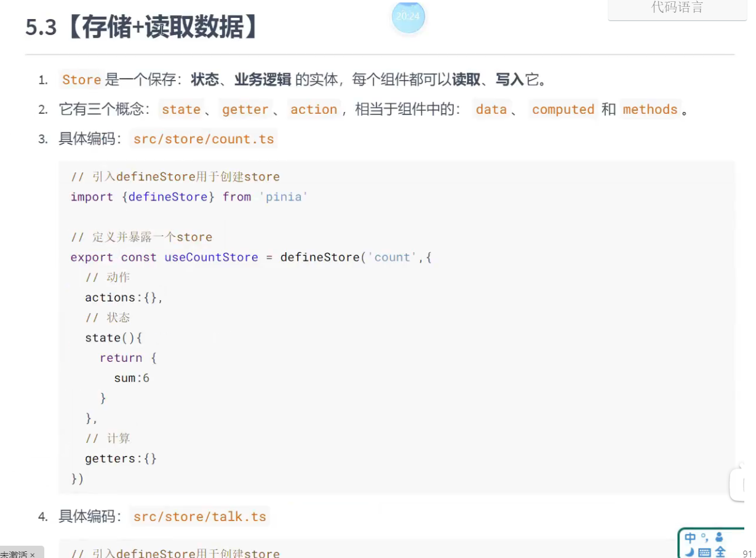Click the inline code 'state'
Image resolution: width=756 pixels, height=558 pixels.
coord(181,110)
